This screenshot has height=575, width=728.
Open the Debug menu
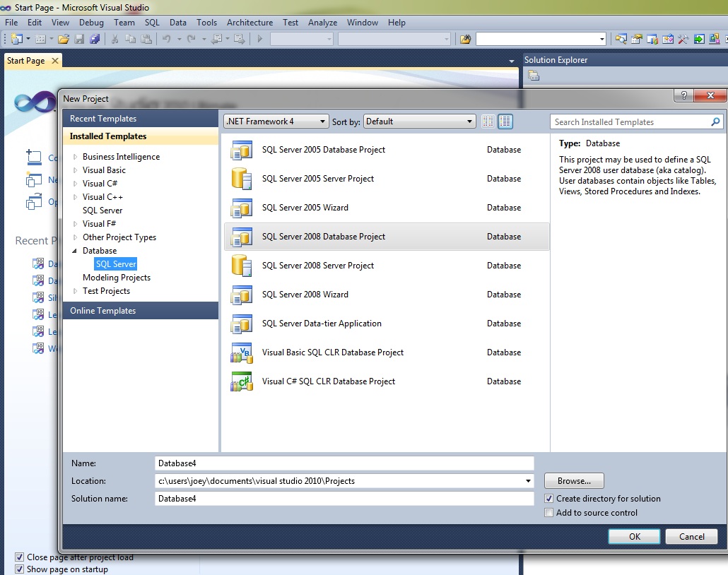coord(91,23)
